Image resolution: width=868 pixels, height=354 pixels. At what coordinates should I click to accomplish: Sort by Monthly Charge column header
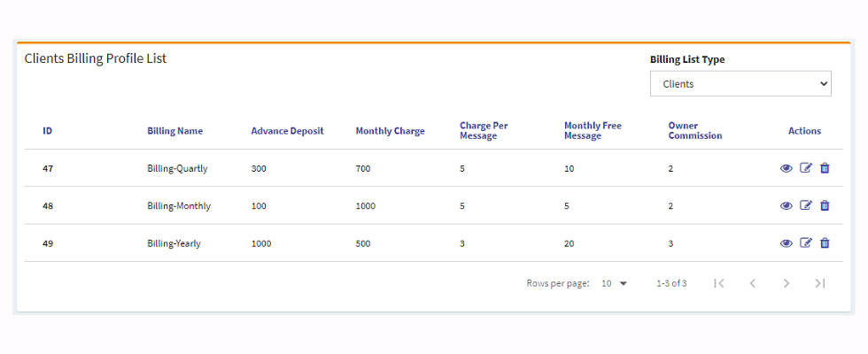click(390, 131)
